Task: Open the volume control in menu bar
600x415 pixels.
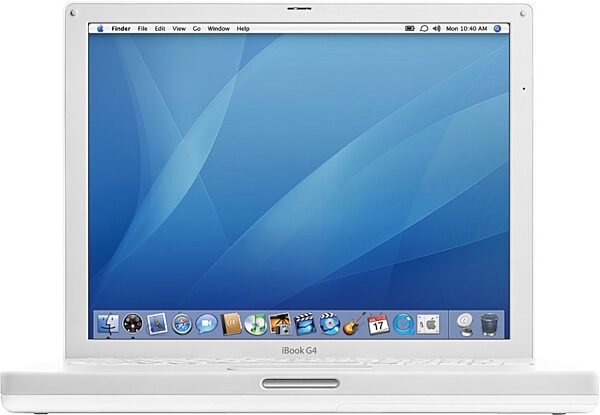Action: click(437, 28)
